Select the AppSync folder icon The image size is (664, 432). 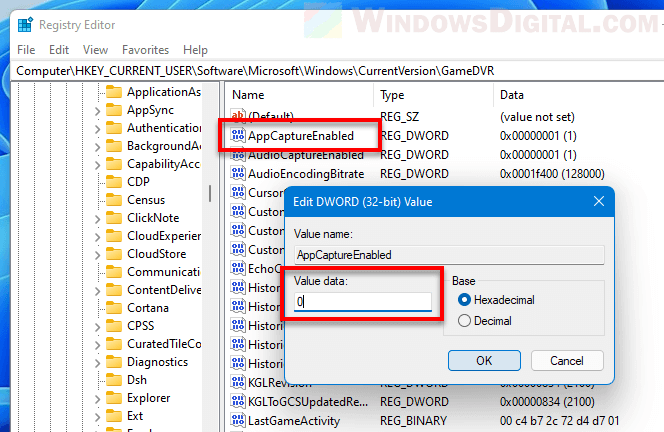(114, 110)
